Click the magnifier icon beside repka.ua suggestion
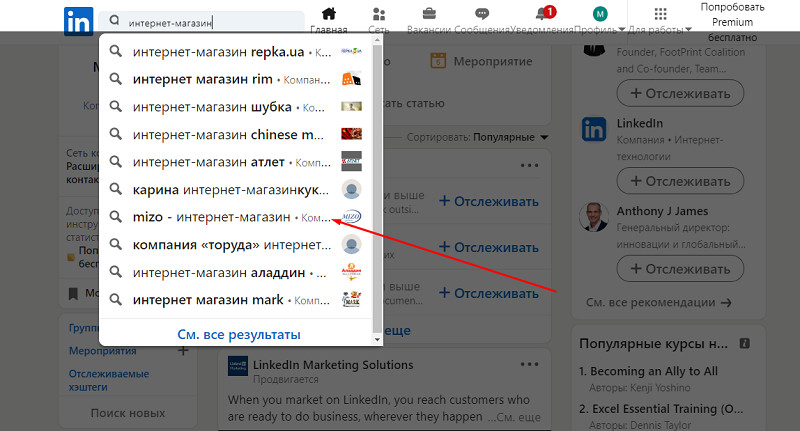The height and width of the screenshot is (431, 800). [x=116, y=51]
